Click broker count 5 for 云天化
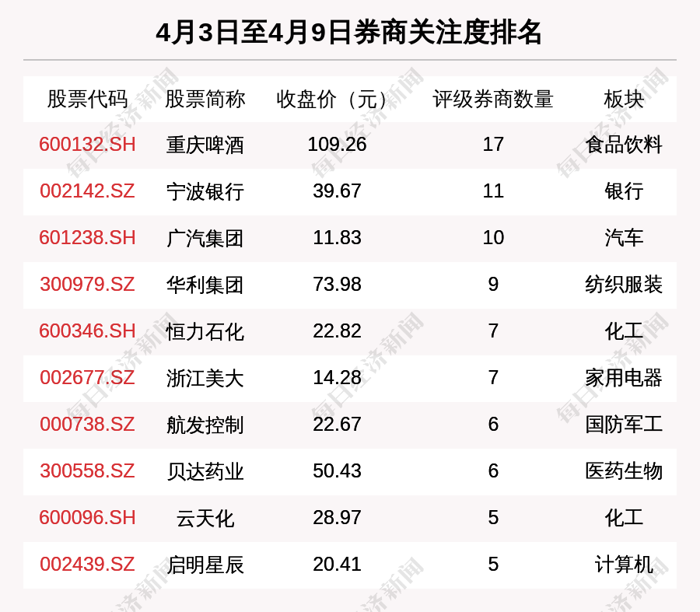The height and width of the screenshot is (612, 700). click(x=493, y=518)
